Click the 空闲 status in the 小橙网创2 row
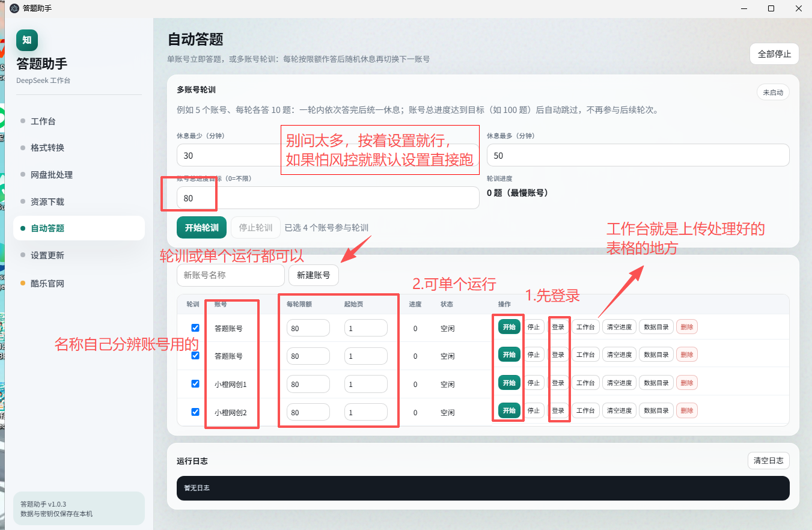Viewport: 812px width, 530px height. (448, 413)
